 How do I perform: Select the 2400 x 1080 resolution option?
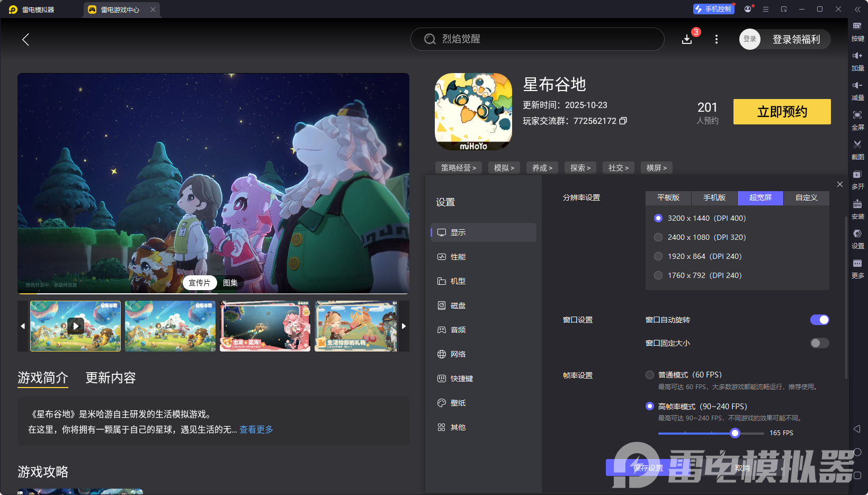pyautogui.click(x=658, y=237)
